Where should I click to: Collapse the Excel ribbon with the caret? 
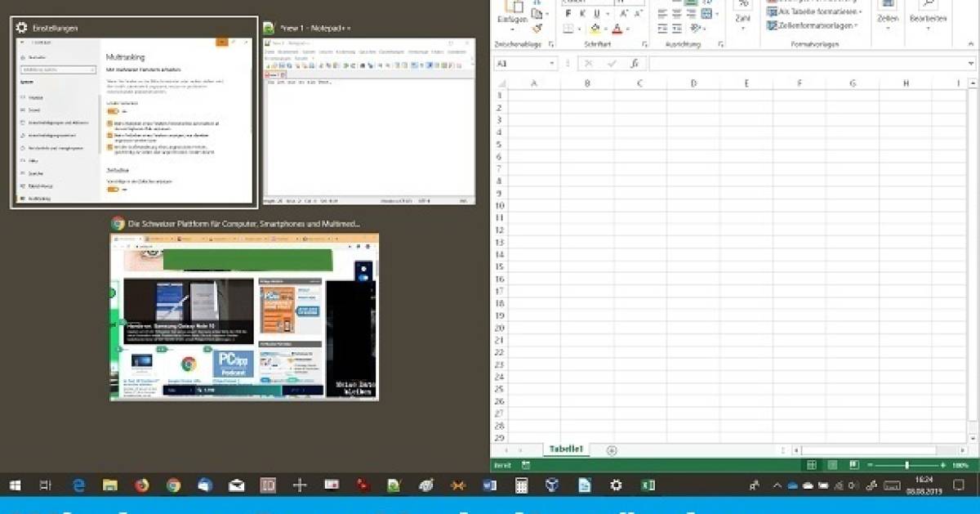[x=970, y=43]
